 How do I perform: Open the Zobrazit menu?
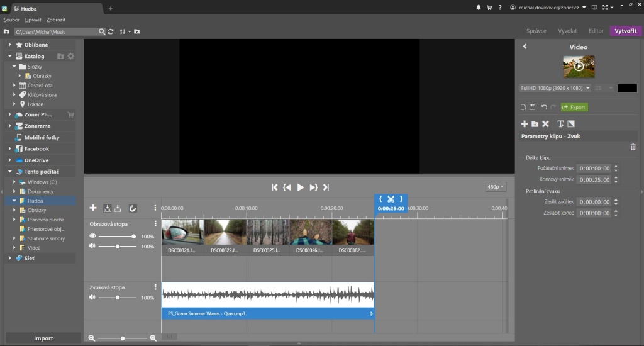coord(56,20)
